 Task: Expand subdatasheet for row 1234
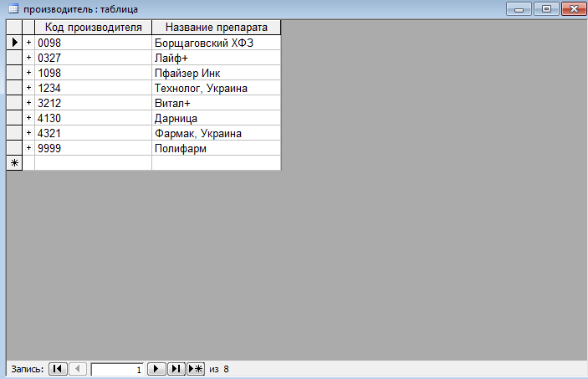(28, 88)
